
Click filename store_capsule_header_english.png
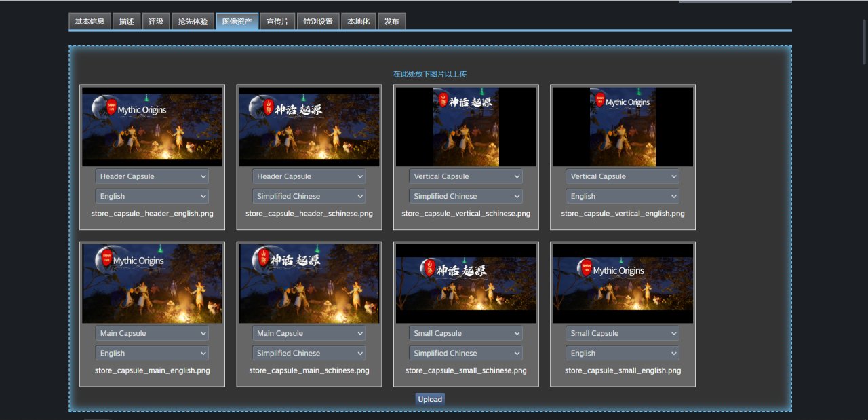[x=152, y=214]
